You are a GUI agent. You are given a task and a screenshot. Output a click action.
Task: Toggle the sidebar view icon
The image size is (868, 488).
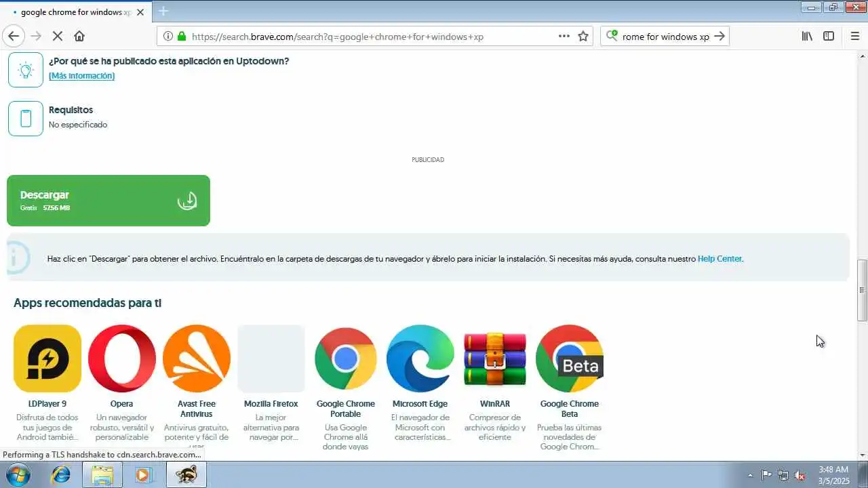pyautogui.click(x=829, y=36)
